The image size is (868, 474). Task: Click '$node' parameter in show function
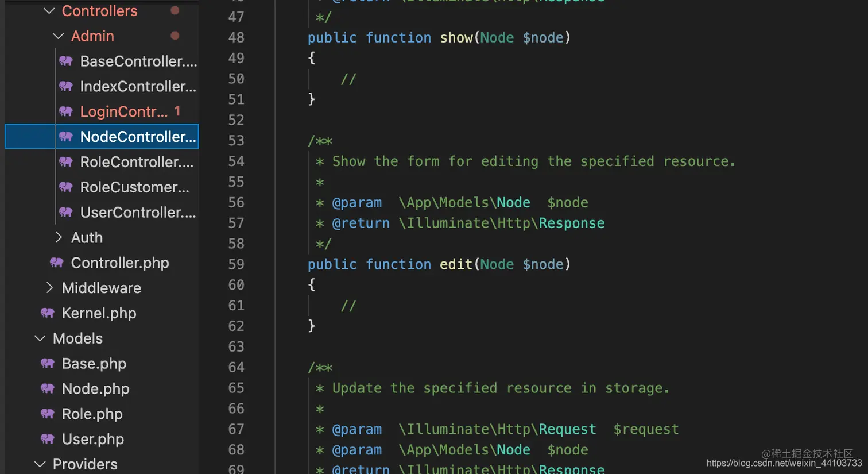(x=543, y=38)
